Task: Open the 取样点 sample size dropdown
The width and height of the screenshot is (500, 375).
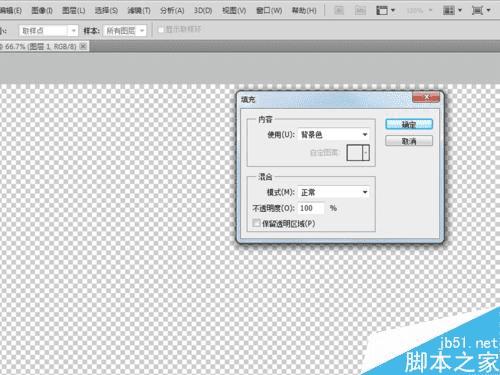Action: (49, 31)
